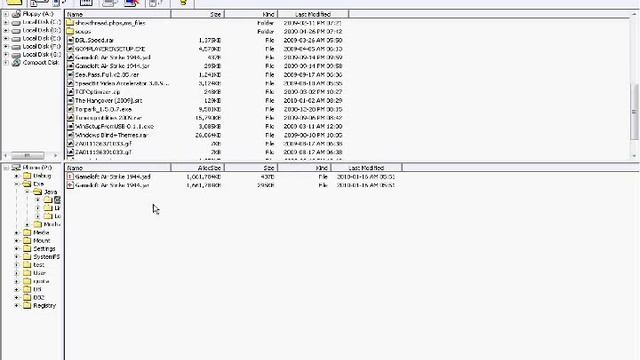
Task: Select the User folder in phone tree
Action: tap(39, 273)
